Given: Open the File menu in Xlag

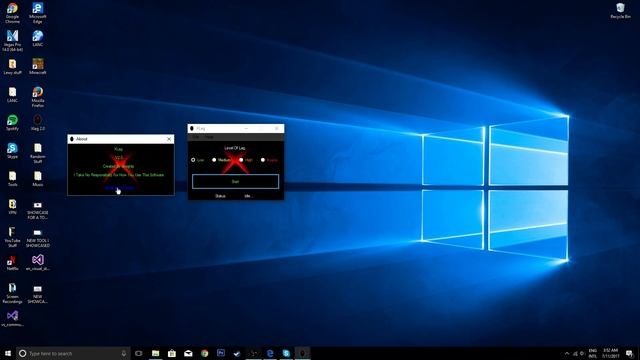Looking at the screenshot, I should click(196, 137).
